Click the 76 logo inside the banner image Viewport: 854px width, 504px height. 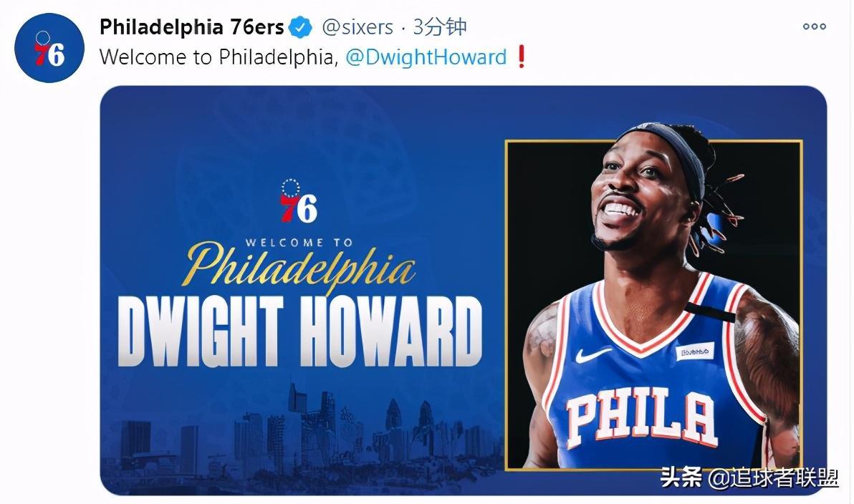298,201
